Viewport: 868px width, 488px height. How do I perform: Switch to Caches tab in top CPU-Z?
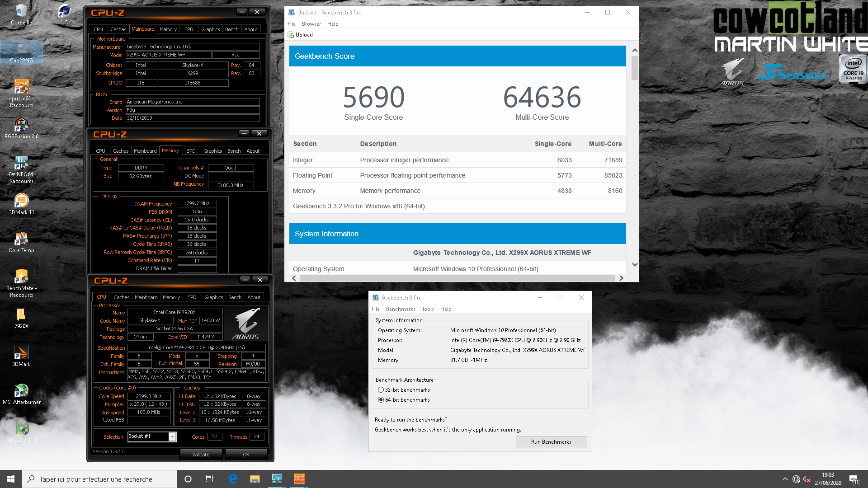118,29
